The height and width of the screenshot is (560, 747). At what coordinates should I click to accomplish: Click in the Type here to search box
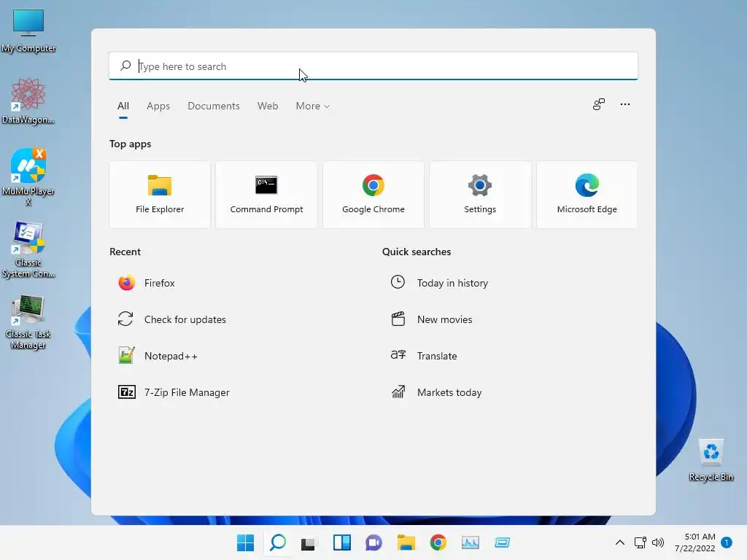point(373,66)
